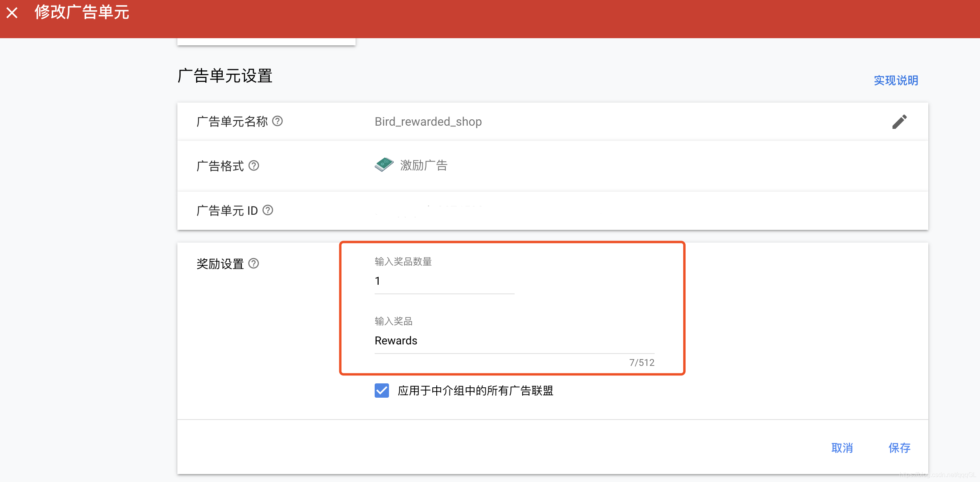
Task: Click the blurred ad unit ID value
Action: click(429, 211)
